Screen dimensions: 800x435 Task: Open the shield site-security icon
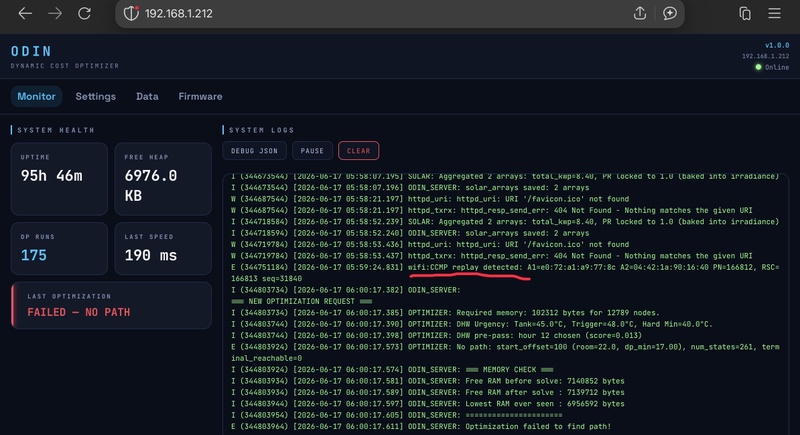[x=131, y=13]
